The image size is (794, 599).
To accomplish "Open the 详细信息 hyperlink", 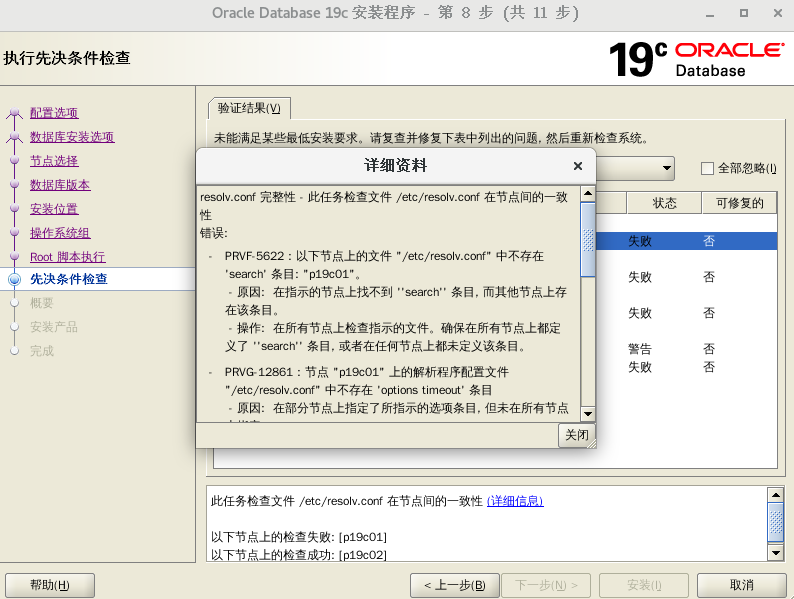I will [x=515, y=501].
